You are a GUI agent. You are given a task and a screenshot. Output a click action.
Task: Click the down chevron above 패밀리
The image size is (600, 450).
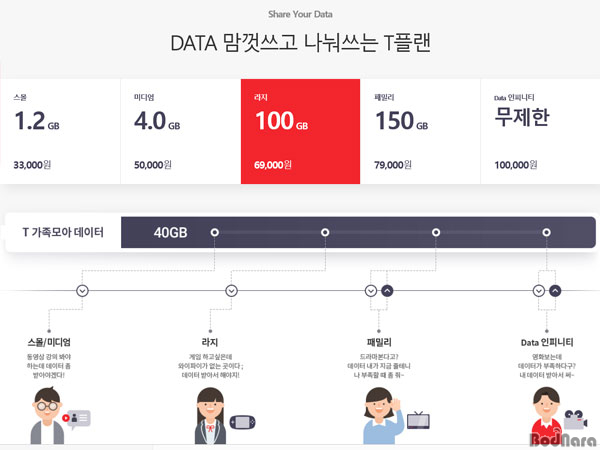[370, 291]
